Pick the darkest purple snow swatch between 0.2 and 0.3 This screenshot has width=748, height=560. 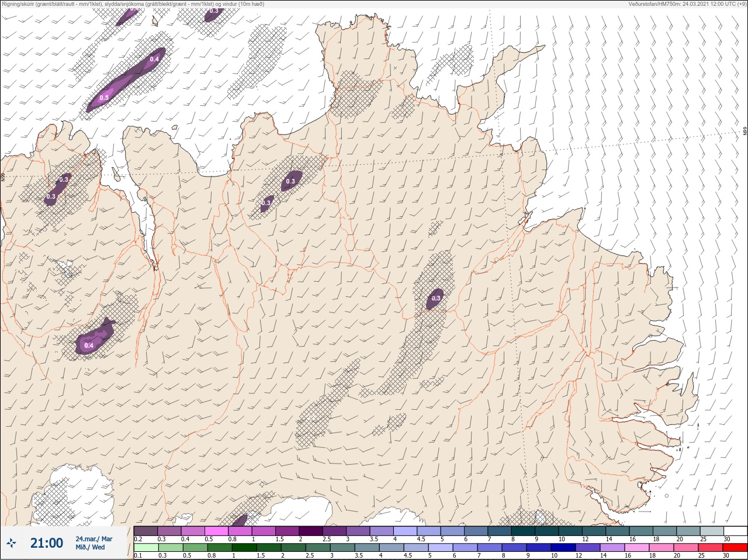146,531
